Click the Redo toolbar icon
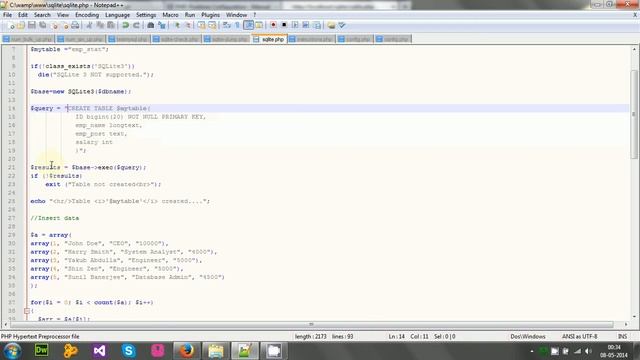This screenshot has height=360, width=640. (x=136, y=25)
